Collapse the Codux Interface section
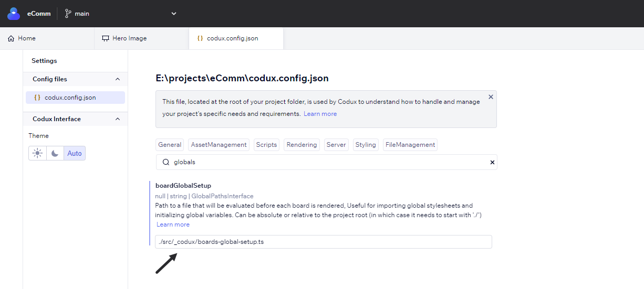This screenshot has width=644, height=289. [118, 119]
